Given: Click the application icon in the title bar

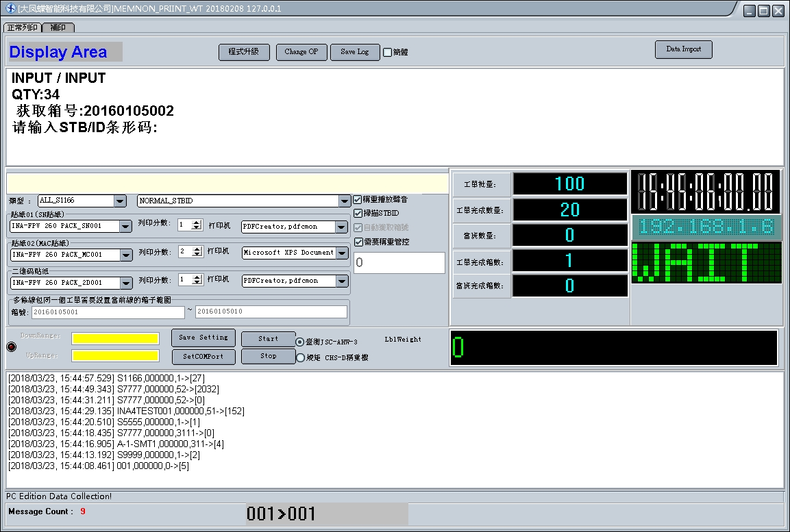Looking at the screenshot, I should 10,8.
